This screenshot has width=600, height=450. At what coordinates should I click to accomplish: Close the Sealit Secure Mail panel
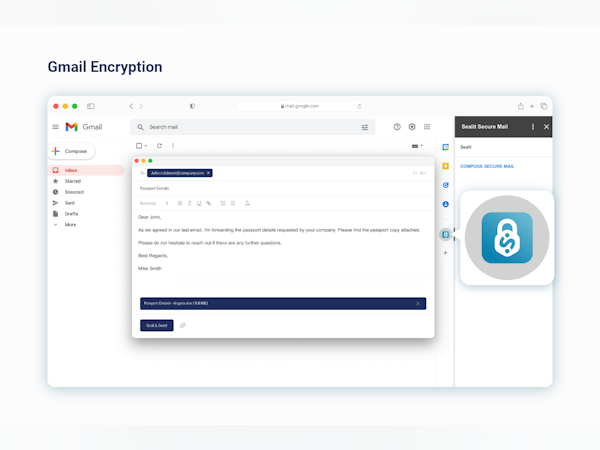[546, 127]
